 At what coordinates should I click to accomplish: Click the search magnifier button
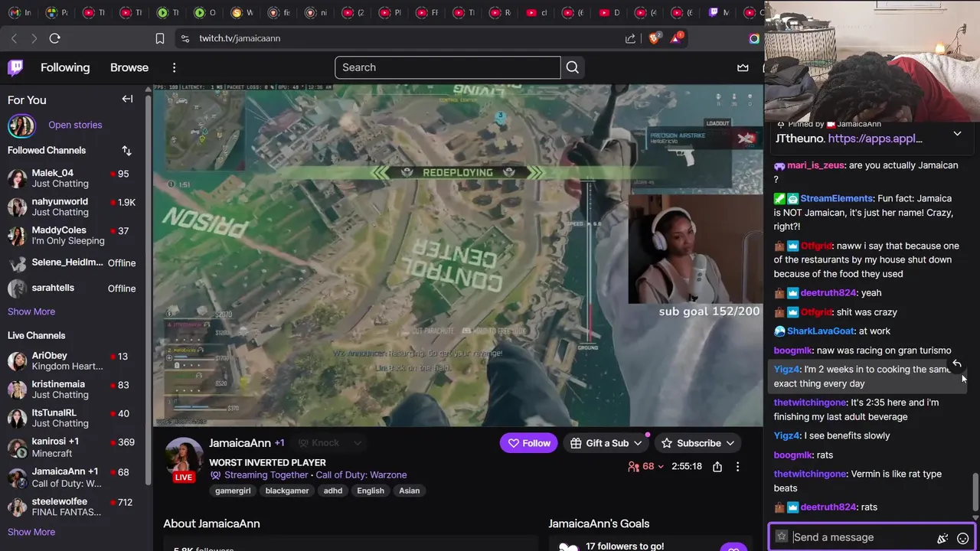point(573,67)
